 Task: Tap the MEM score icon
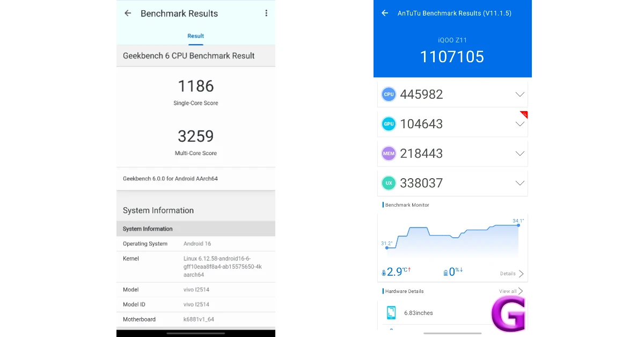tap(389, 153)
